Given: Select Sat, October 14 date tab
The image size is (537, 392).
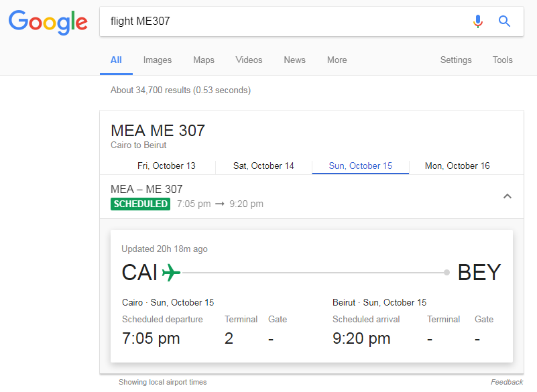Looking at the screenshot, I should click(263, 166).
